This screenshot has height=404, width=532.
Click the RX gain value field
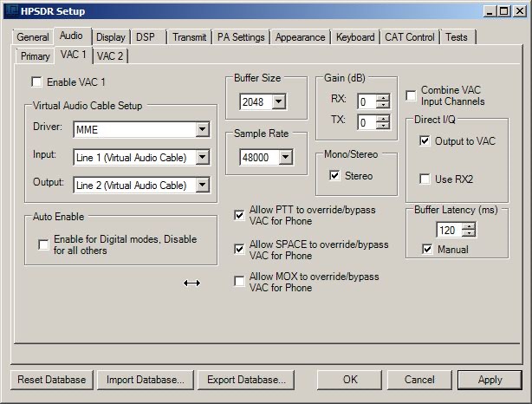(367, 101)
